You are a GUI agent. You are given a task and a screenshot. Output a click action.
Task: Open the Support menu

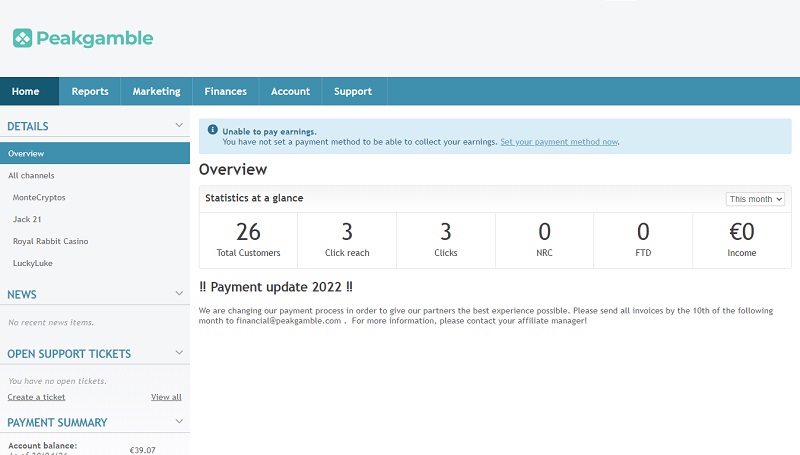(x=353, y=91)
